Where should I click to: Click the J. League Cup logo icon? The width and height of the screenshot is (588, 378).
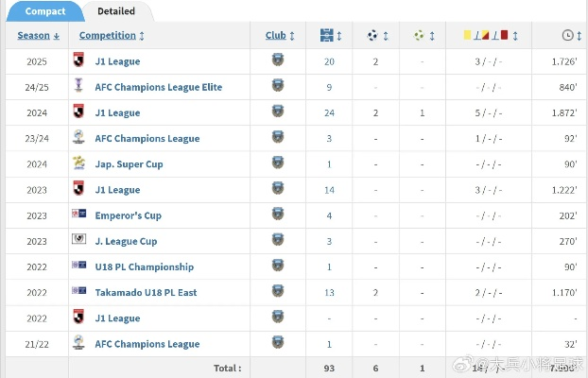78,241
